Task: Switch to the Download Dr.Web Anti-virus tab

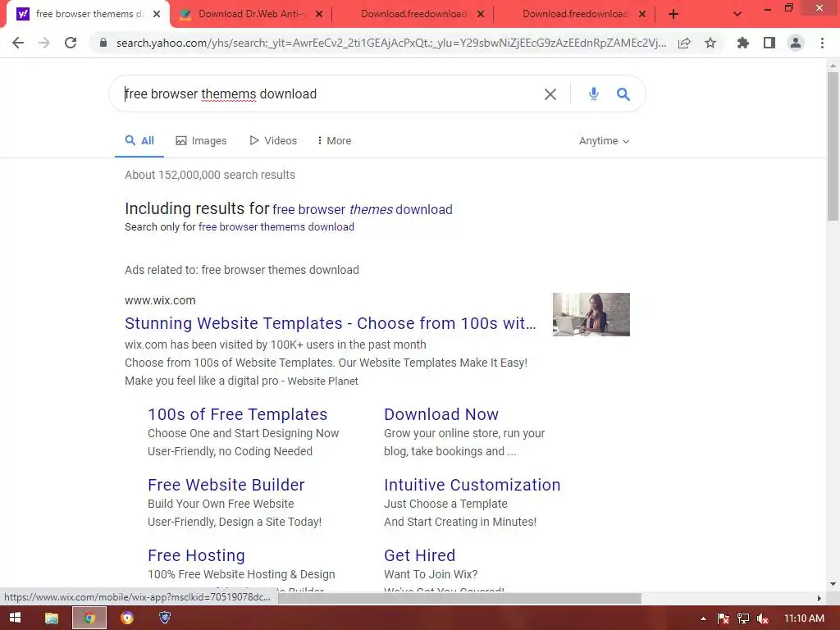Action: (x=251, y=15)
